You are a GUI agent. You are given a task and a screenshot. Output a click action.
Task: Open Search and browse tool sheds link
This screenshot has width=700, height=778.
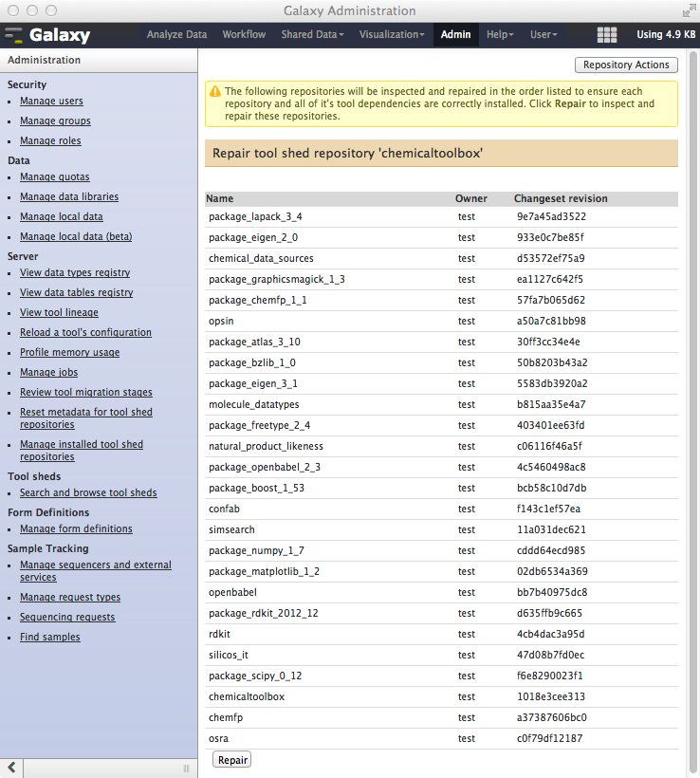coord(88,492)
